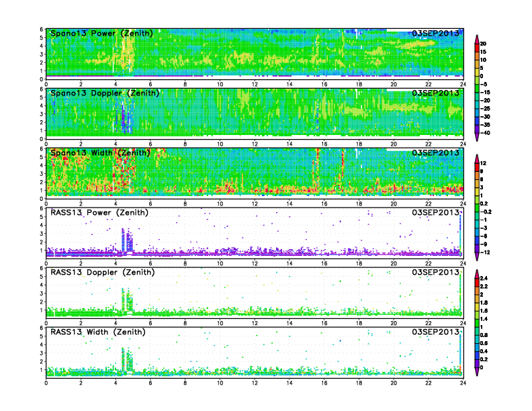
Task: Click the purple segment next to -40 on the power colorbar
Action: 477,129
